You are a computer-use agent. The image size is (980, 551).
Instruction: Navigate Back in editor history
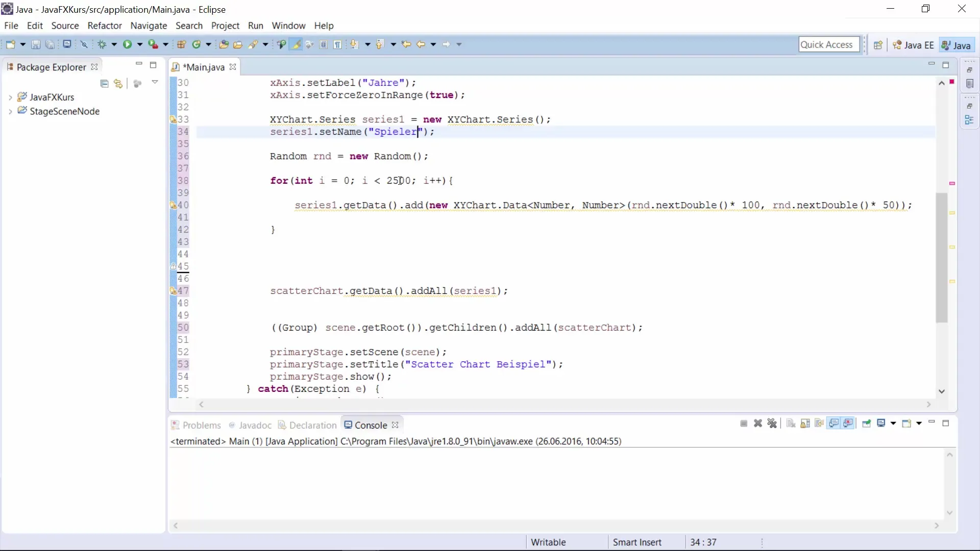click(421, 44)
